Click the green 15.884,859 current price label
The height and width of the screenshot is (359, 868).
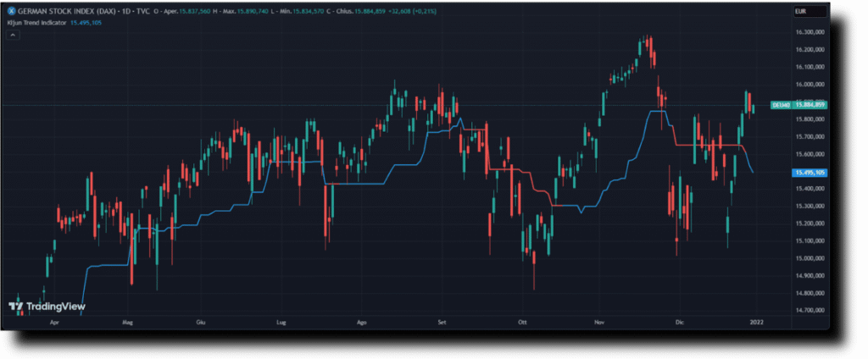pos(810,104)
